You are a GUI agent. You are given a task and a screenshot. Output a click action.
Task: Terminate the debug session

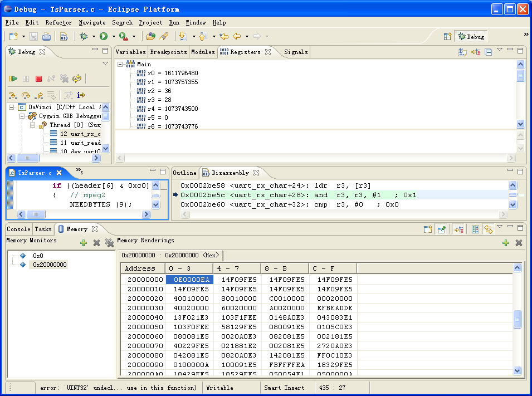[x=38, y=79]
